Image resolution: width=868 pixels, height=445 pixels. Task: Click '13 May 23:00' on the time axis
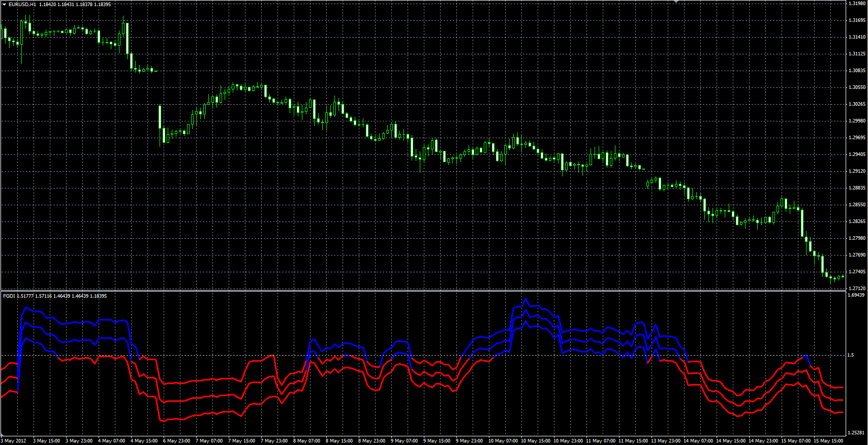pyautogui.click(x=666, y=441)
